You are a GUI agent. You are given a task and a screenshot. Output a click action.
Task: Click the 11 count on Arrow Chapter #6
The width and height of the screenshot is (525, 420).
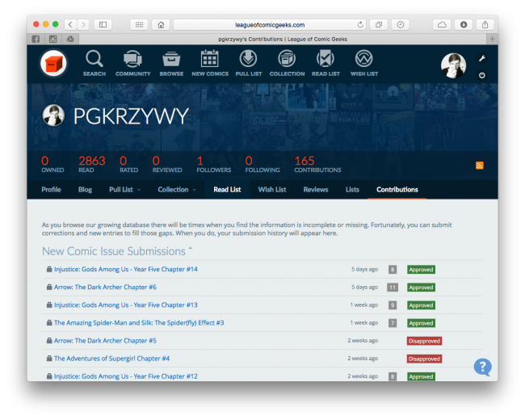pyautogui.click(x=393, y=288)
